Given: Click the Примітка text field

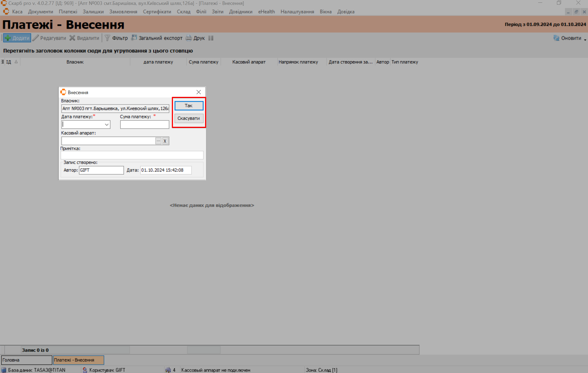Looking at the screenshot, I should click(132, 155).
